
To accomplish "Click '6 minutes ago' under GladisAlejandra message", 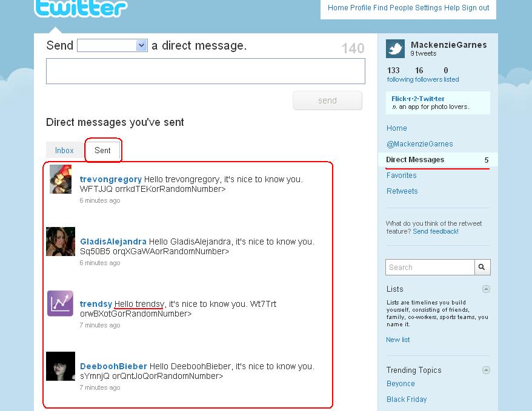I will (100, 263).
